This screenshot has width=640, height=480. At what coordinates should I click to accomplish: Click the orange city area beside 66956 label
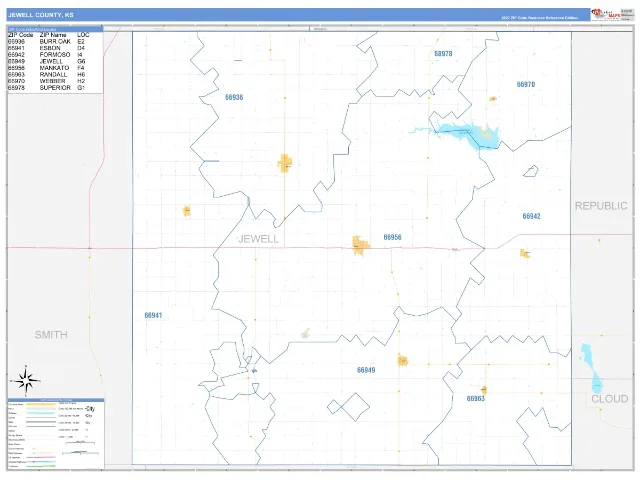(x=361, y=246)
